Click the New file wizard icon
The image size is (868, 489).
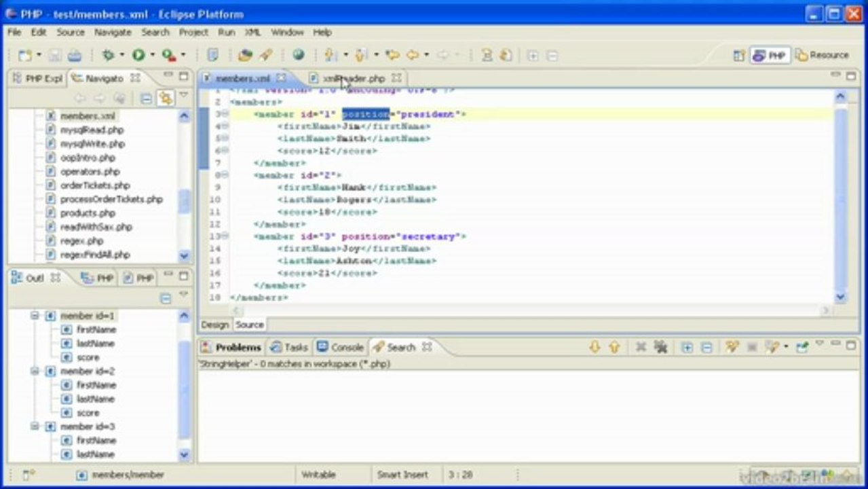click(x=25, y=55)
